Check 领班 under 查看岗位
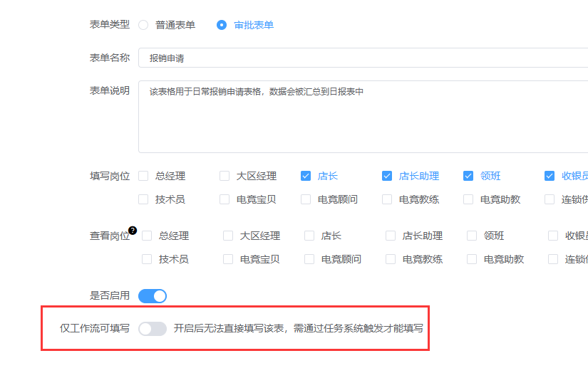The width and height of the screenshot is (588, 373). pos(472,236)
